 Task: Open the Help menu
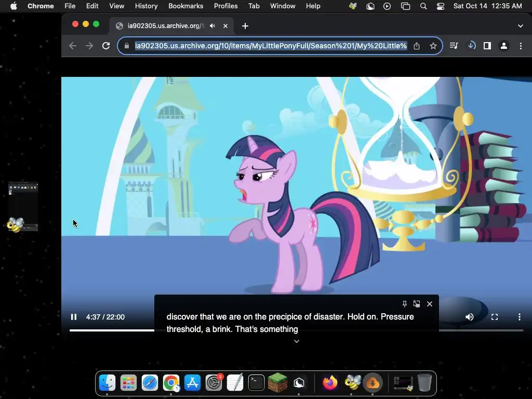click(x=313, y=6)
